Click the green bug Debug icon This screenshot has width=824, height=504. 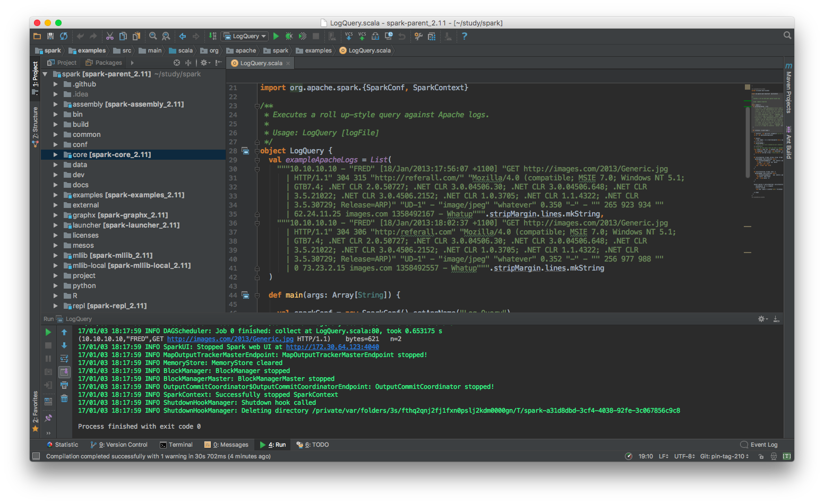pos(289,36)
